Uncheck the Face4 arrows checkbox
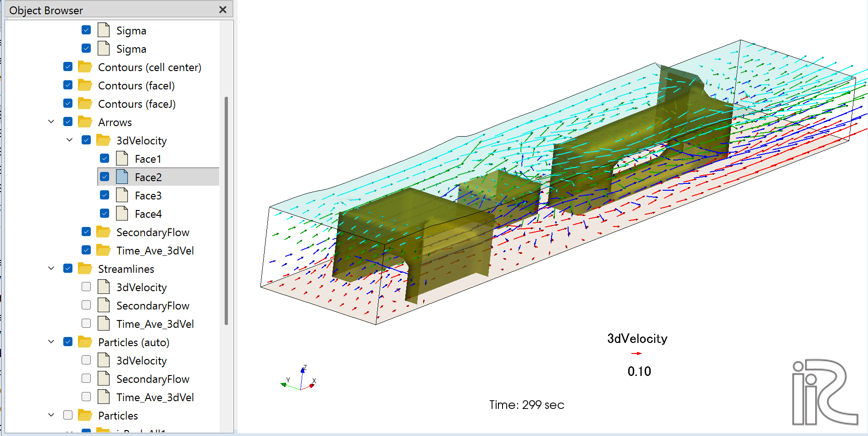 coord(105,213)
